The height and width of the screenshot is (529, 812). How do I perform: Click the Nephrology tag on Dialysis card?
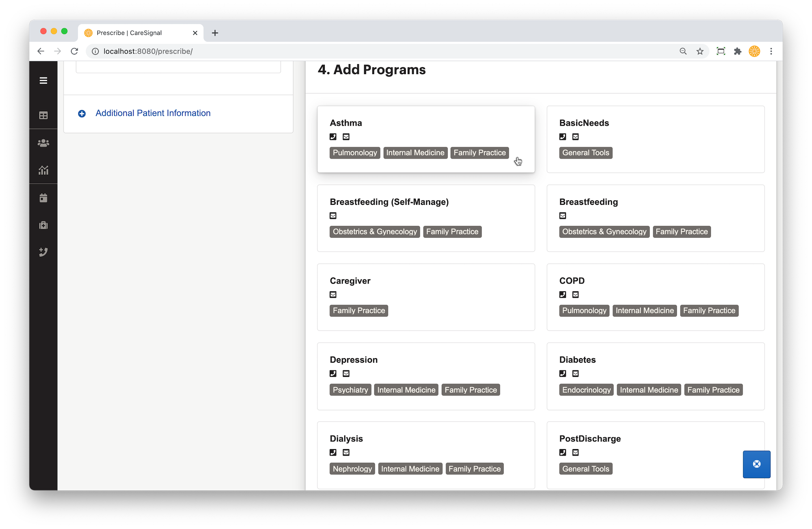click(352, 469)
